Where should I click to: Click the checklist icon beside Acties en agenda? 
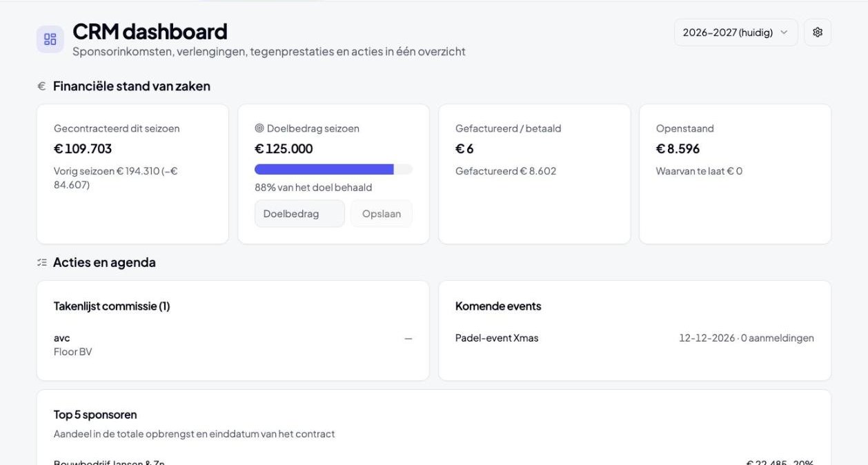coord(42,262)
